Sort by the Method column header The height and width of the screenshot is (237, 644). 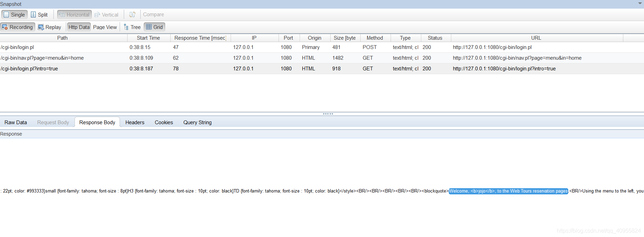coord(375,38)
